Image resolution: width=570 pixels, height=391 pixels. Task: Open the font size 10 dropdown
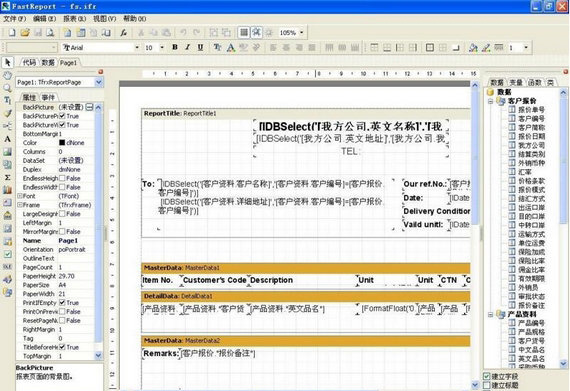[162, 47]
